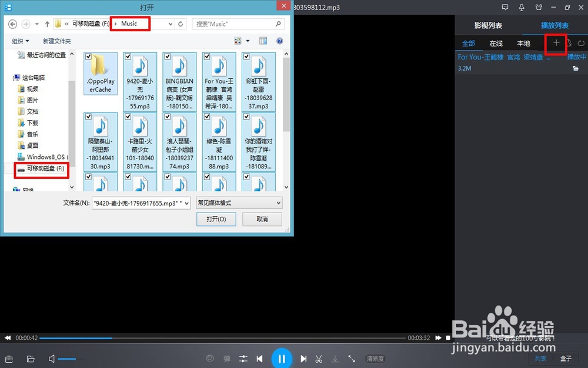Uncheck the 绿色-陈雪凝 file checkbox
Image resolution: width=588 pixels, height=368 pixels.
pos(206,117)
